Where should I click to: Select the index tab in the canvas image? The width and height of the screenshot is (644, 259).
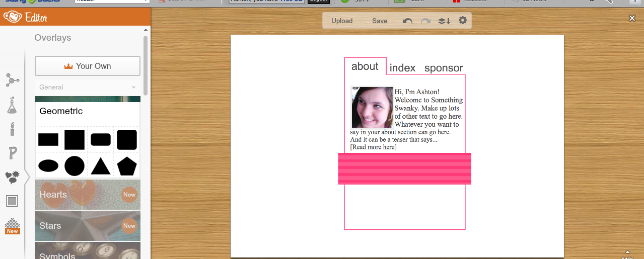402,68
